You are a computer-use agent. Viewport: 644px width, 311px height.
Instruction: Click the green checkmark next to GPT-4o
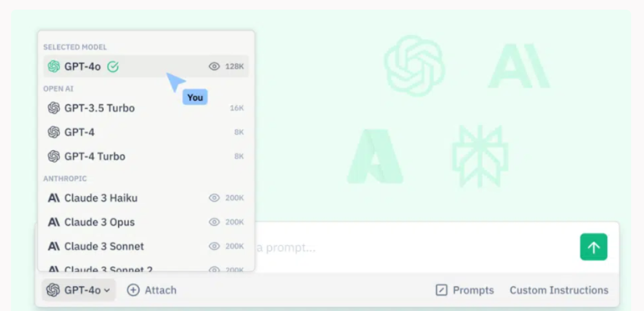113,66
